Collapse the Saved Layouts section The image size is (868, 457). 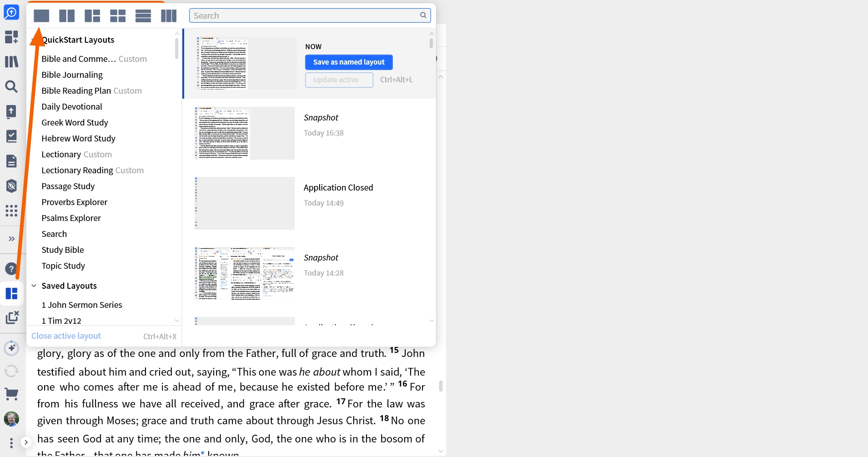34,286
